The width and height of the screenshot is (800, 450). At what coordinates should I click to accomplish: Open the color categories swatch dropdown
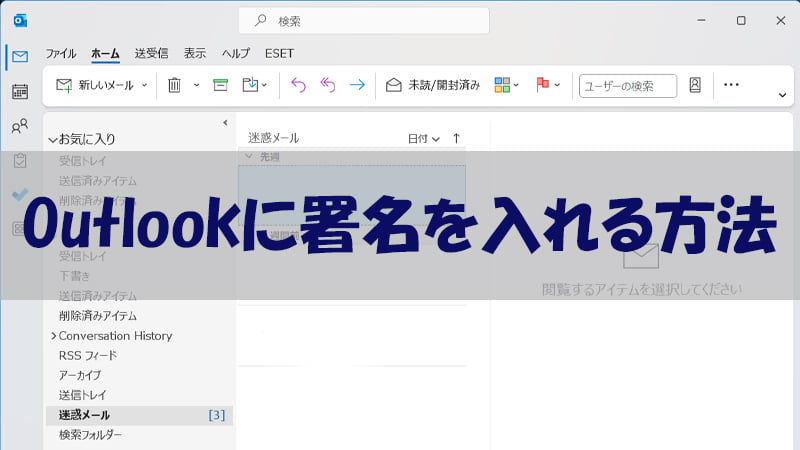pos(506,85)
